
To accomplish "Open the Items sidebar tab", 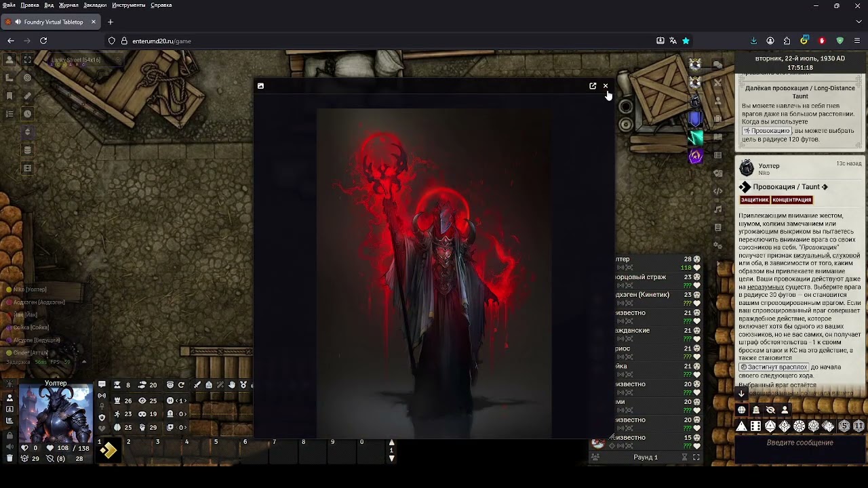I will coord(718,119).
